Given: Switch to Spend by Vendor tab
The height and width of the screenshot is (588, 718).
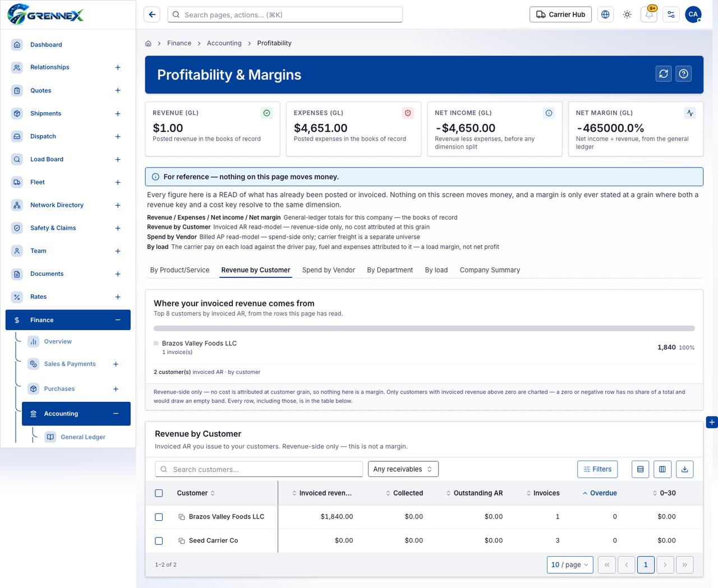Looking at the screenshot, I should [329, 270].
